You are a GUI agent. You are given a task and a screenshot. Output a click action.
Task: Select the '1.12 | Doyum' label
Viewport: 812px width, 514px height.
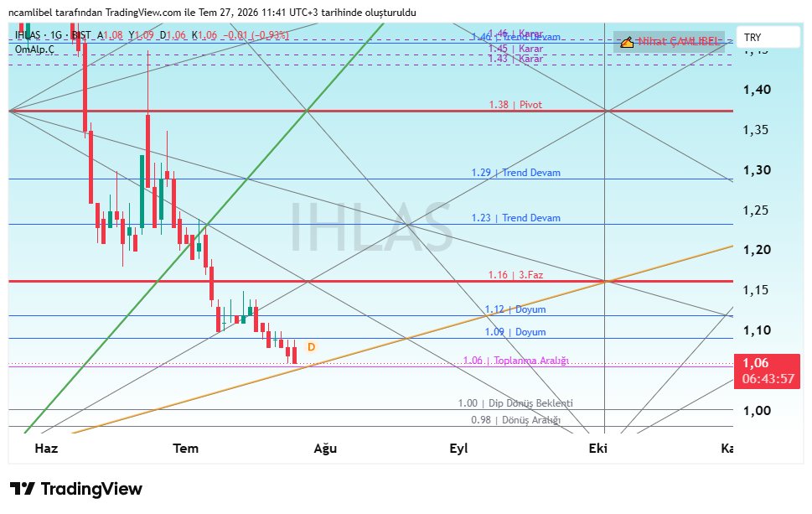coord(515,309)
